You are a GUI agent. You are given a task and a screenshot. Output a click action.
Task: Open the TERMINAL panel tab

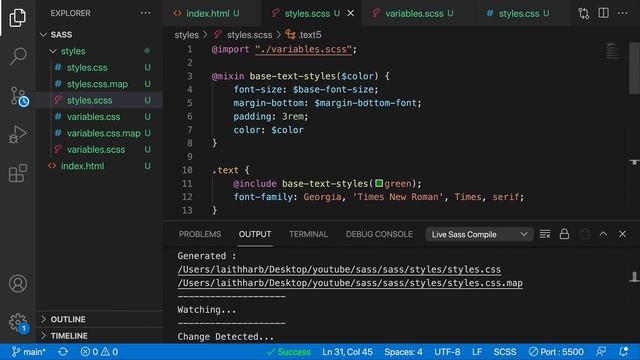[308, 234]
